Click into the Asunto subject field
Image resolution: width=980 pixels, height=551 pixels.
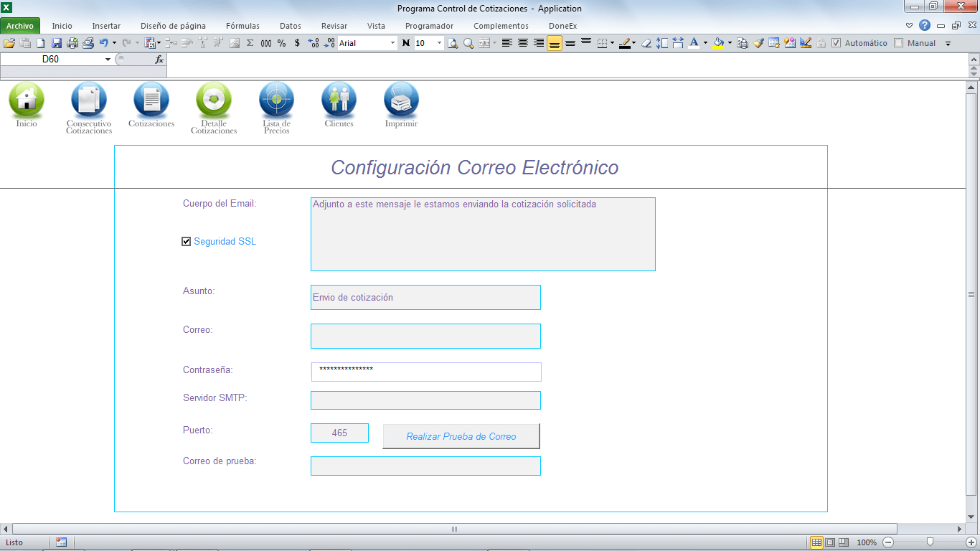425,298
